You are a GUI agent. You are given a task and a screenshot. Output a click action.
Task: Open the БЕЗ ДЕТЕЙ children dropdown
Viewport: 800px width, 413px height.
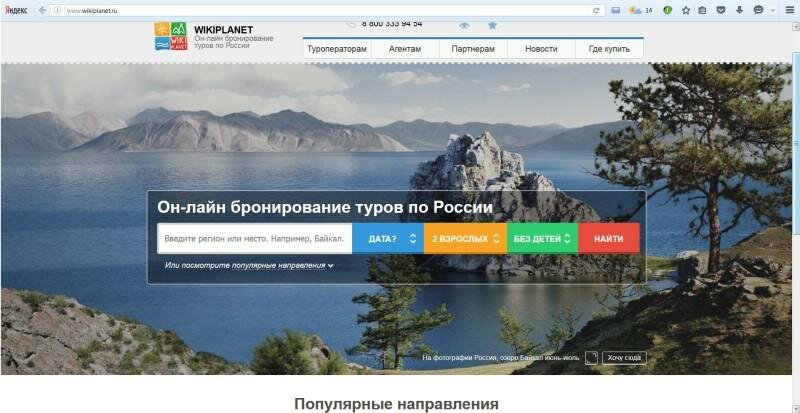pos(542,238)
